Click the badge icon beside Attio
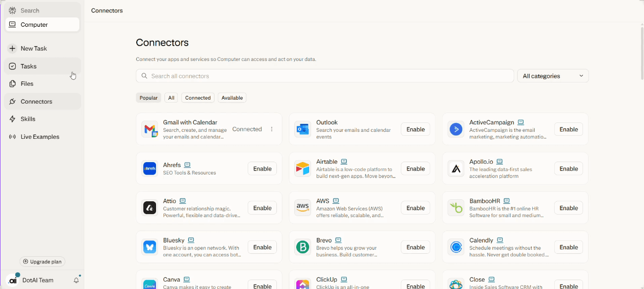The image size is (644, 289). point(183,201)
